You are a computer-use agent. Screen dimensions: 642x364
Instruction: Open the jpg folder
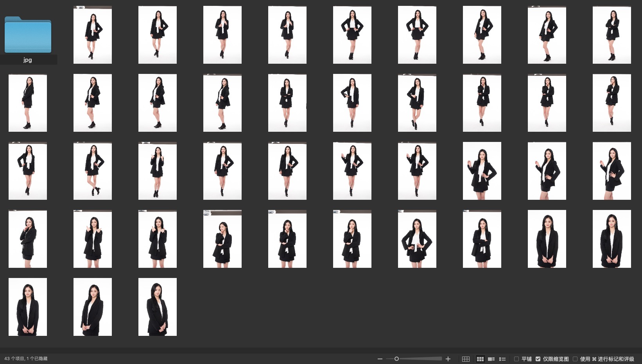click(28, 35)
